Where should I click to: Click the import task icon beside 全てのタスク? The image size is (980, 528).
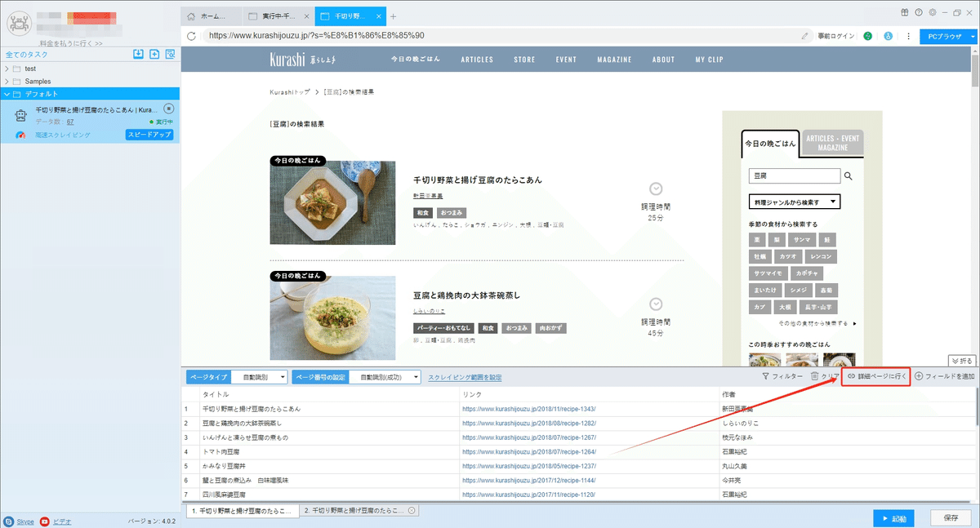tap(138, 54)
